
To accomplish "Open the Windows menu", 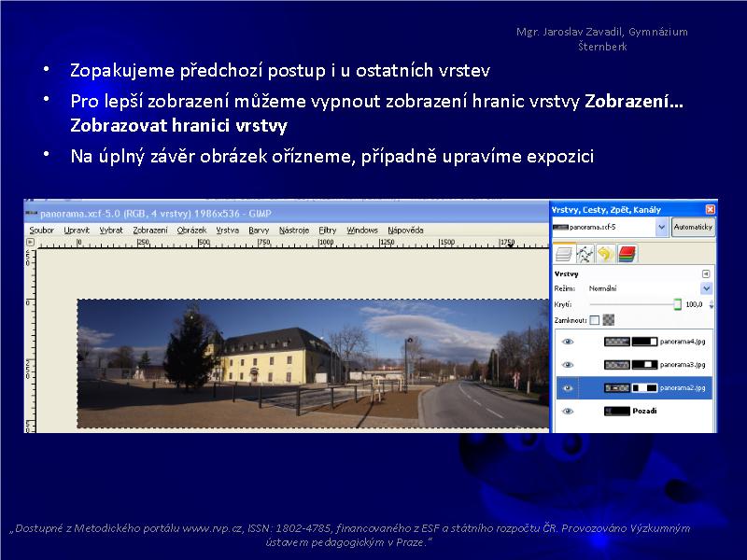I will point(362,230).
